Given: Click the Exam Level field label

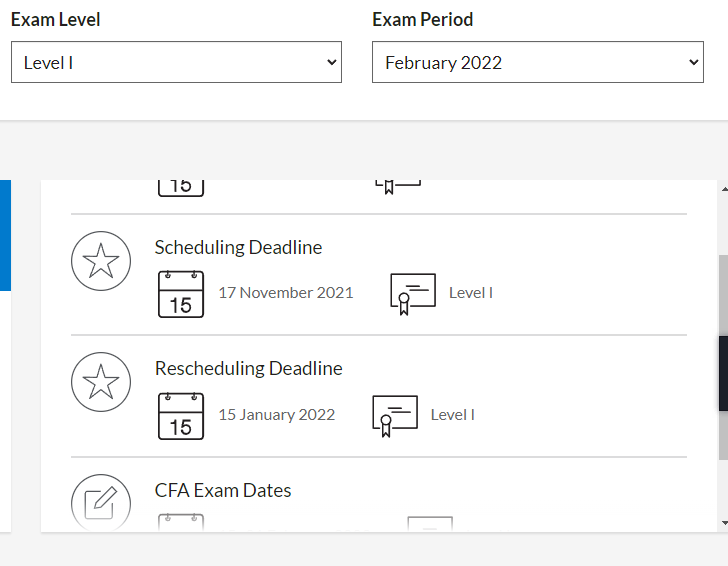Looking at the screenshot, I should 56,20.
